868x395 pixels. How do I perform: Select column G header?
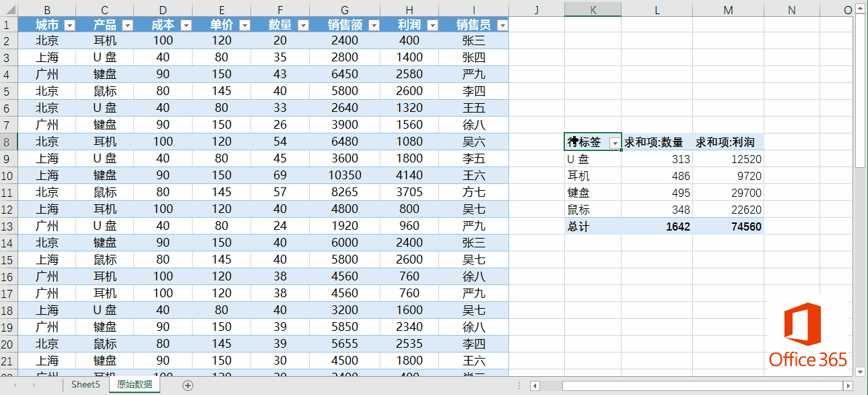(x=344, y=9)
